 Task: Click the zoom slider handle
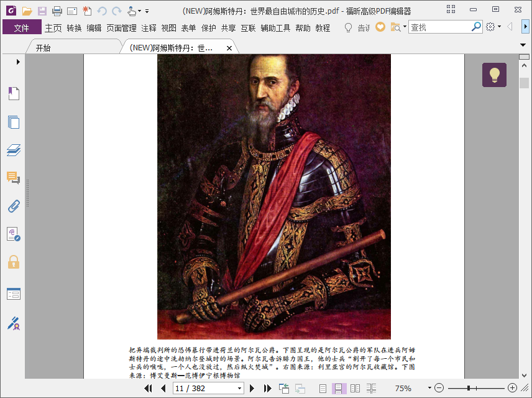(468, 388)
